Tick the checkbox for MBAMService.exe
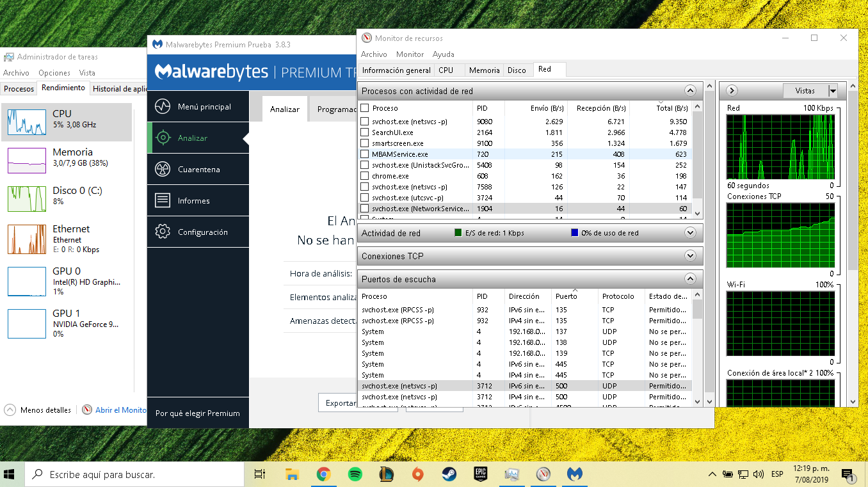 tap(364, 154)
